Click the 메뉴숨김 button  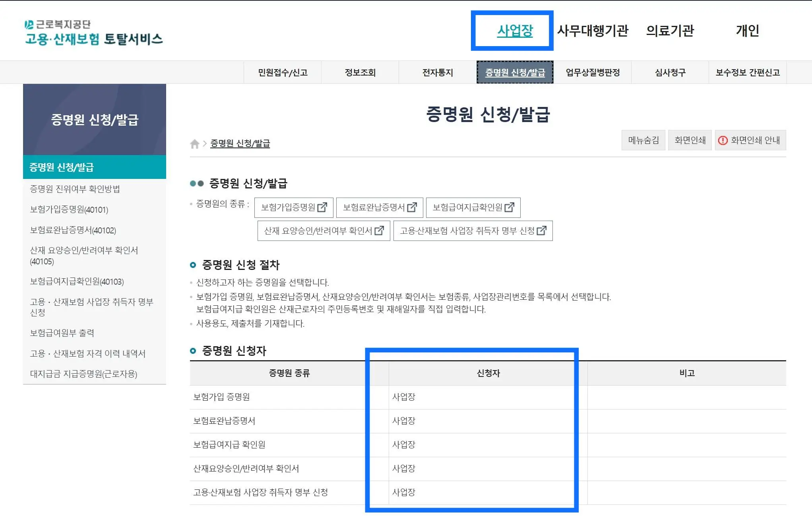pos(643,140)
